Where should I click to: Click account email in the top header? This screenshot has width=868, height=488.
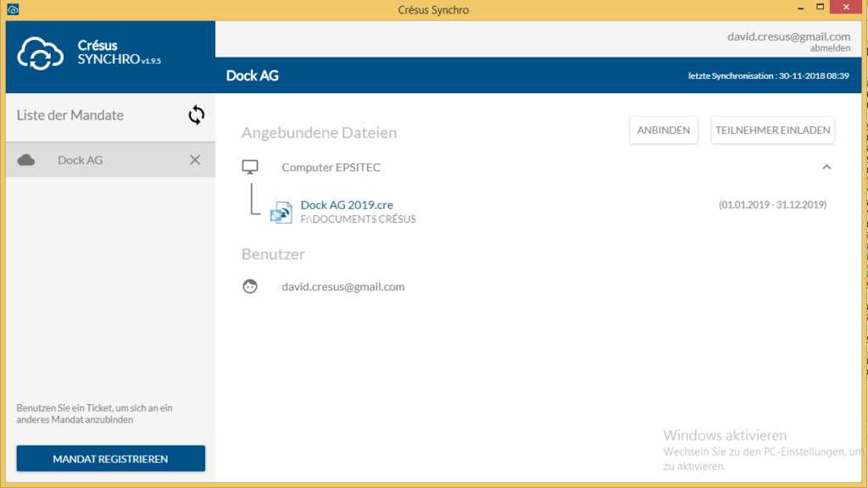point(789,36)
